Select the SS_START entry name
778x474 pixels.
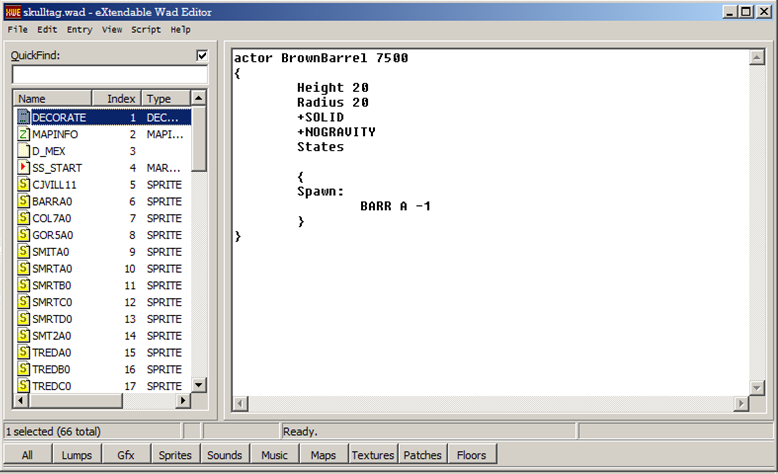click(x=57, y=168)
